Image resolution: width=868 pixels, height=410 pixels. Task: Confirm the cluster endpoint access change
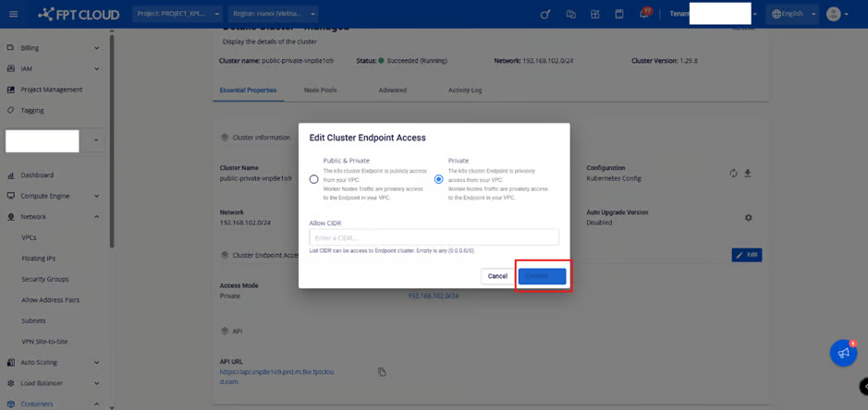click(542, 276)
